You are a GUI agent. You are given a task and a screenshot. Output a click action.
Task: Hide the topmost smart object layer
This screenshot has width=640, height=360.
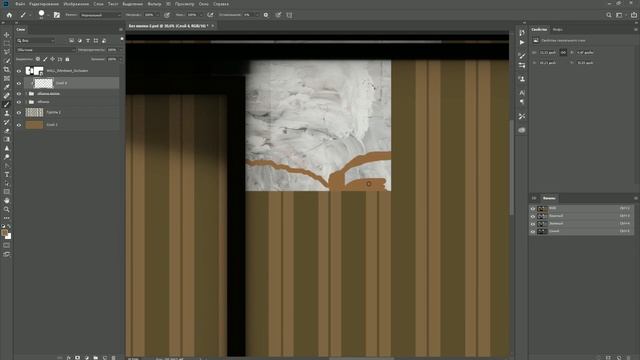click(x=19, y=71)
